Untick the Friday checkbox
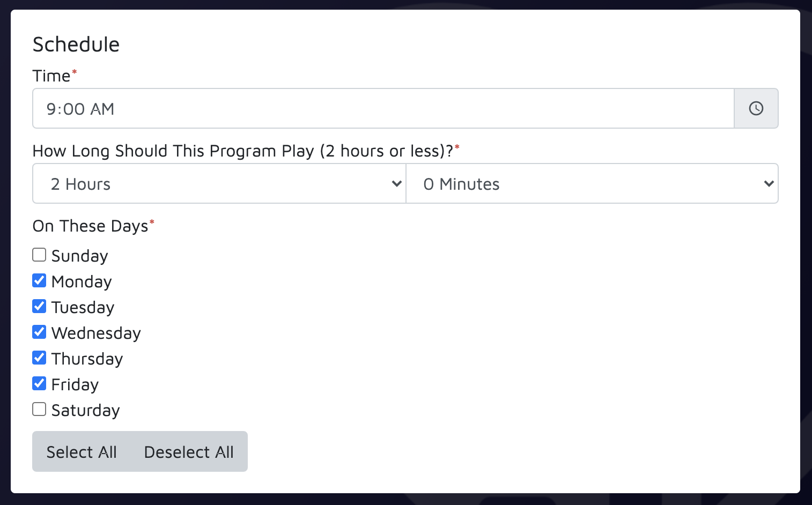Image resolution: width=812 pixels, height=505 pixels. pyautogui.click(x=39, y=383)
